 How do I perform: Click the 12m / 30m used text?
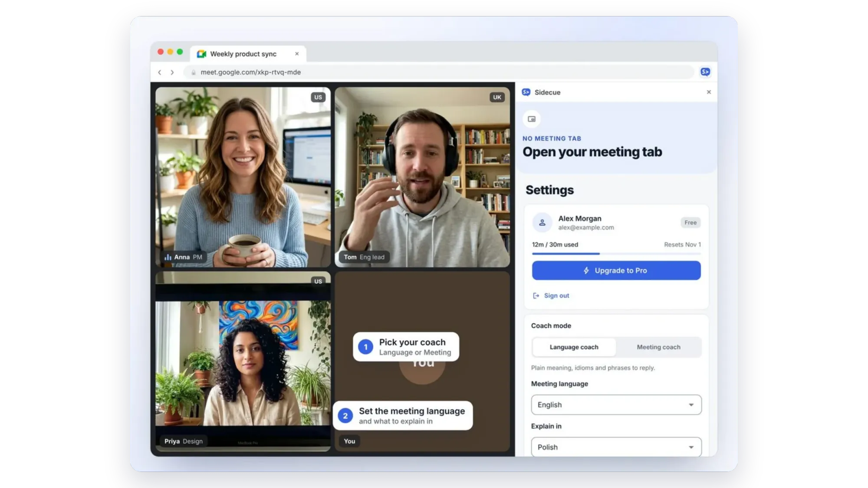coord(555,245)
